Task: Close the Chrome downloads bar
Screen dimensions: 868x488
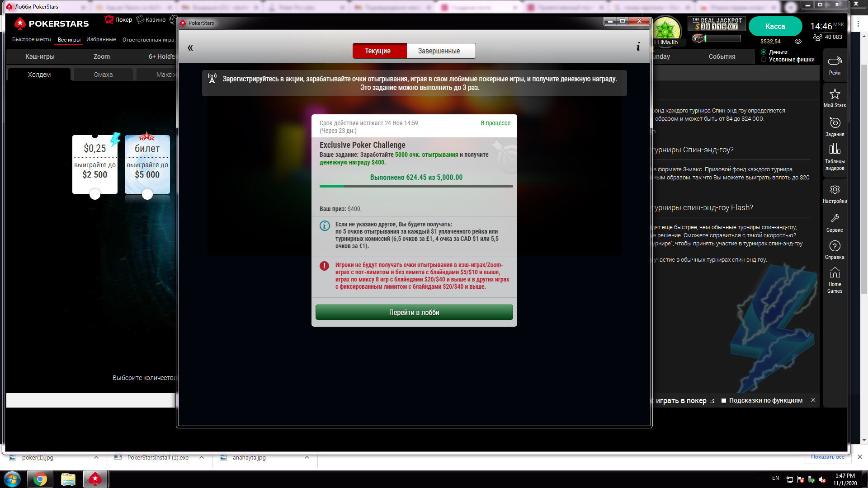Action: pos(860,457)
